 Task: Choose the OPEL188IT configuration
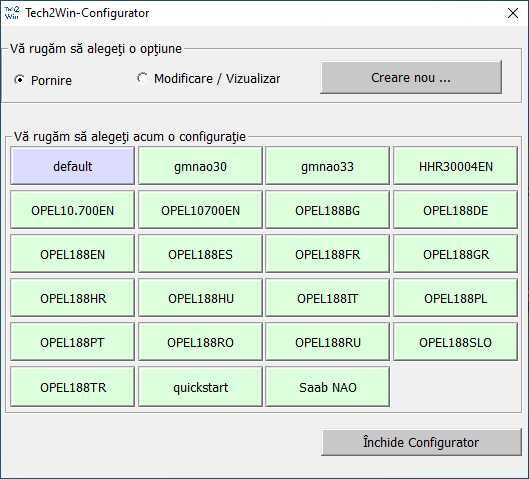coord(328,298)
